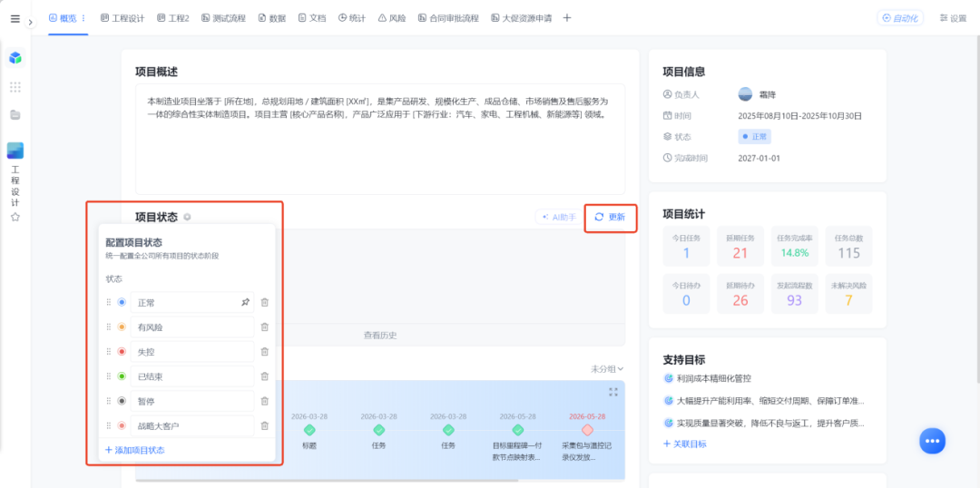
Task: Star the 工程设计 project in the sidebar
Action: click(x=15, y=217)
